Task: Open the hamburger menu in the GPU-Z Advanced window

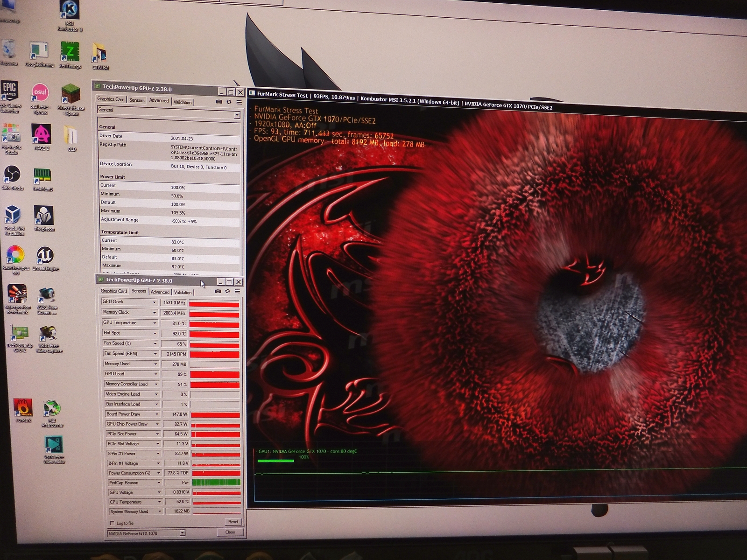Action: tap(239, 102)
